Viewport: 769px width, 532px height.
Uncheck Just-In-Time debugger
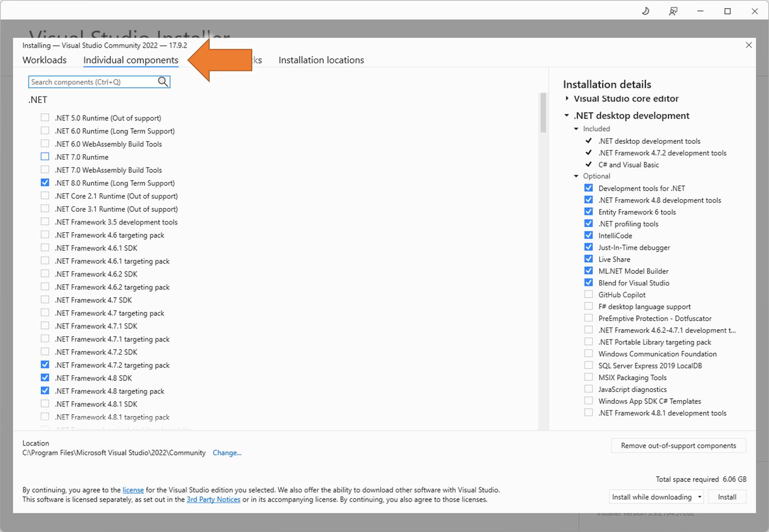[x=589, y=247]
